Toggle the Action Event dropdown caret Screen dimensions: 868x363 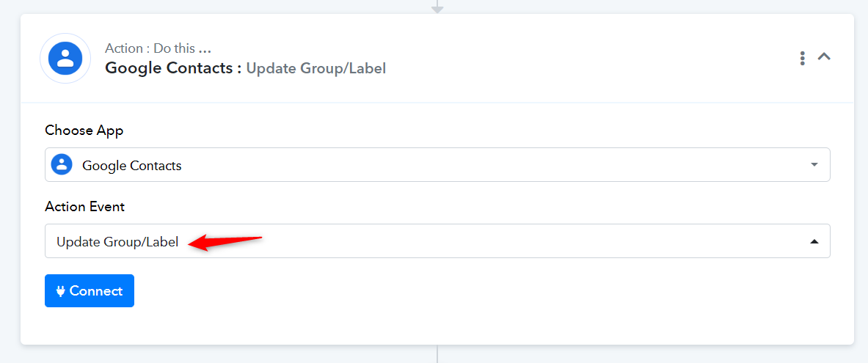814,241
